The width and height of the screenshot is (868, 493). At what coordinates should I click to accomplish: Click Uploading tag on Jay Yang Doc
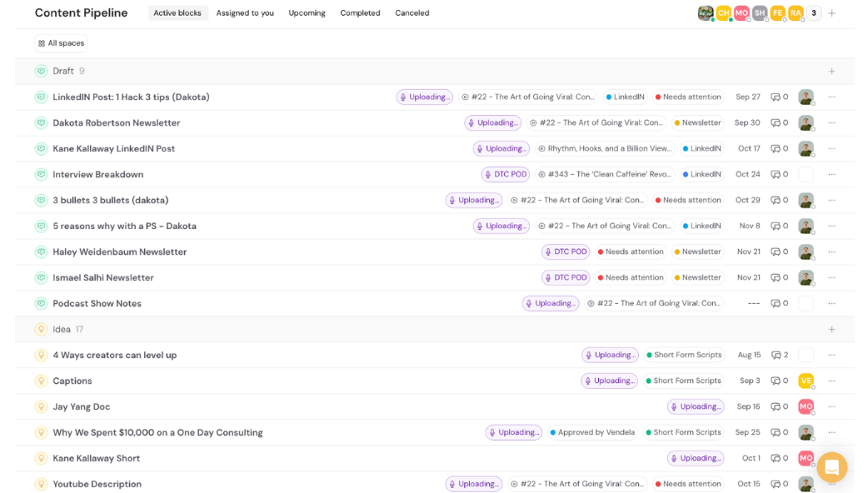(696, 406)
